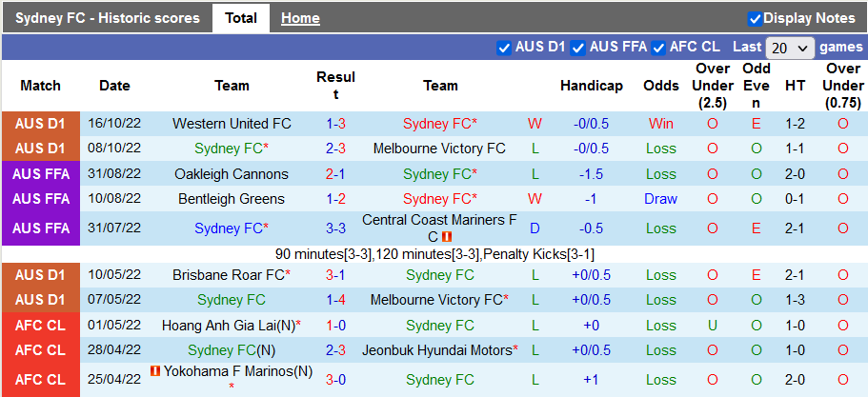Click the 3-0 result for Yokohama F Marinos
868x397 pixels.
click(336, 380)
